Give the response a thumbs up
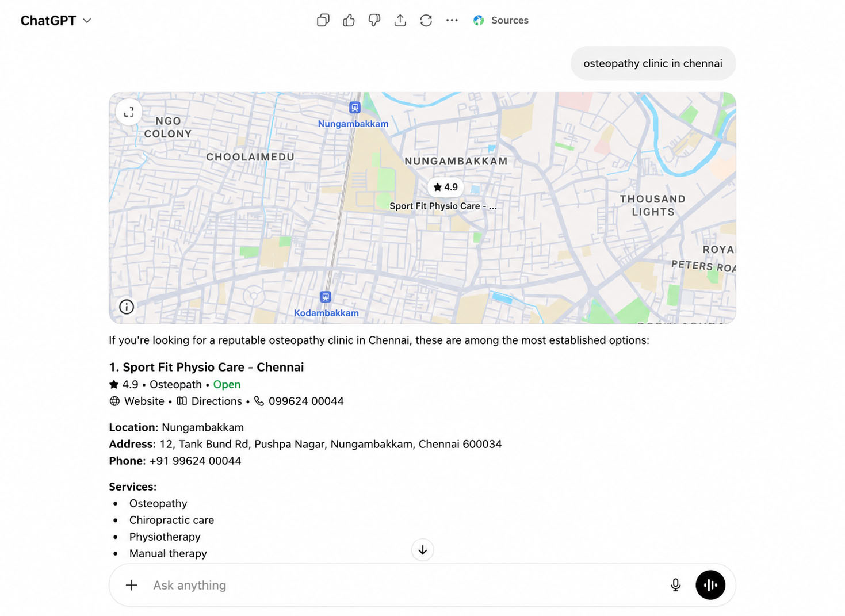This screenshot has width=845, height=616. [349, 21]
